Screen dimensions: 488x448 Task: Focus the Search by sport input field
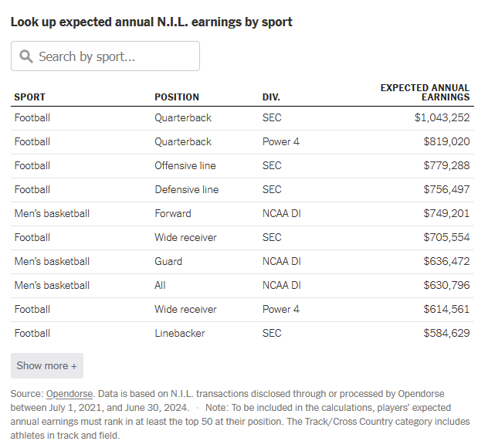click(105, 56)
